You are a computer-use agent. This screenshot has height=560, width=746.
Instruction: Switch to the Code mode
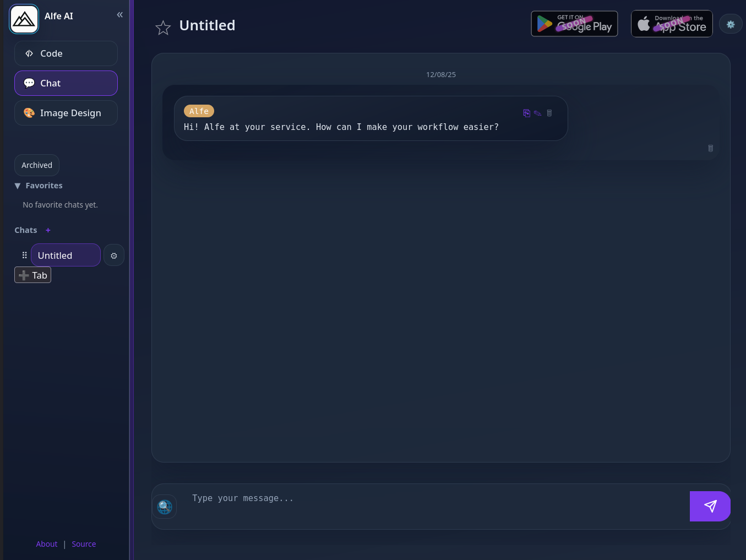66,53
